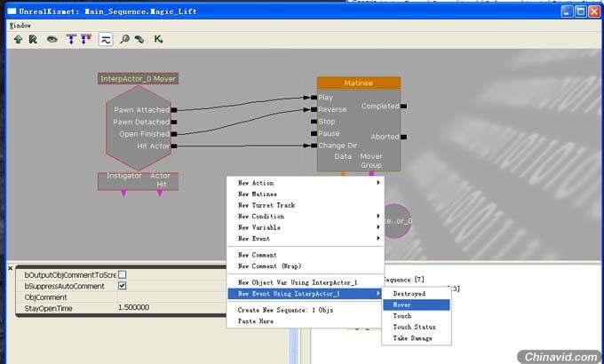Image resolution: width=604 pixels, height=364 pixels.
Task: Choose Create New Sequence: 1 Objs
Action: pyautogui.click(x=306, y=310)
